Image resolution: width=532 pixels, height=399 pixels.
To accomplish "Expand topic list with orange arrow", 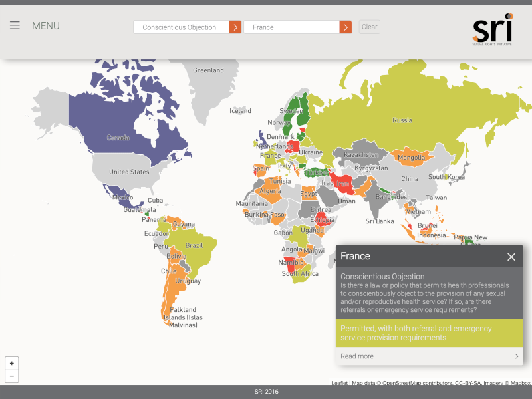I will pyautogui.click(x=235, y=27).
